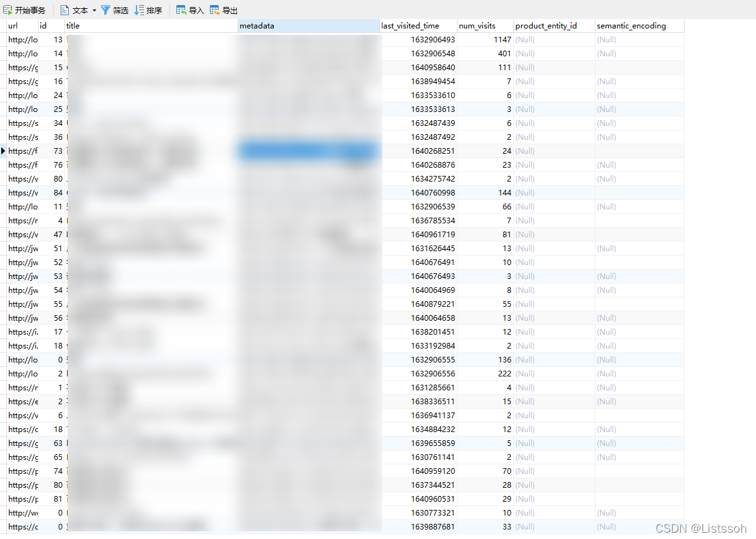Image resolution: width=756 pixels, height=539 pixels.
Task: Click the cell with value 1640760998
Action: coord(418,193)
